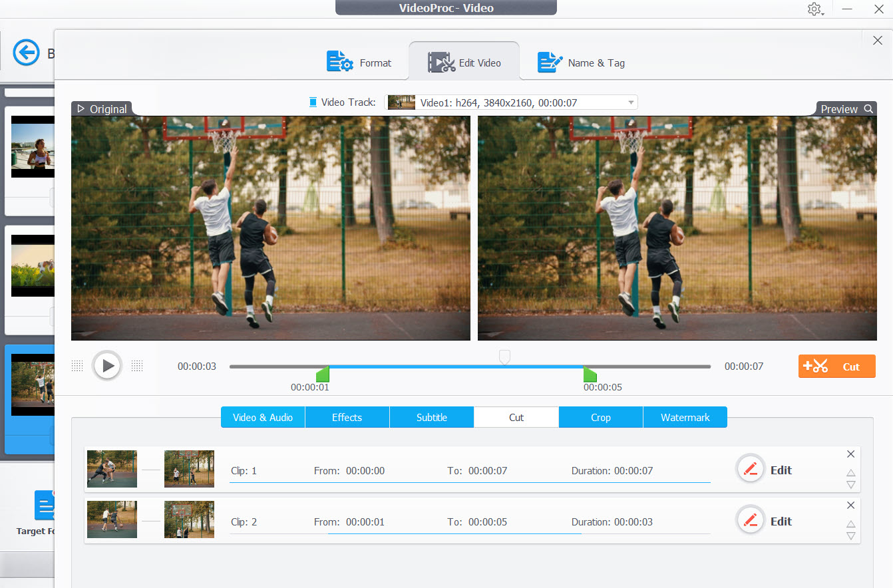The width and height of the screenshot is (893, 588).
Task: Select the basketball video thumbnail in sidebar
Action: 33,384
